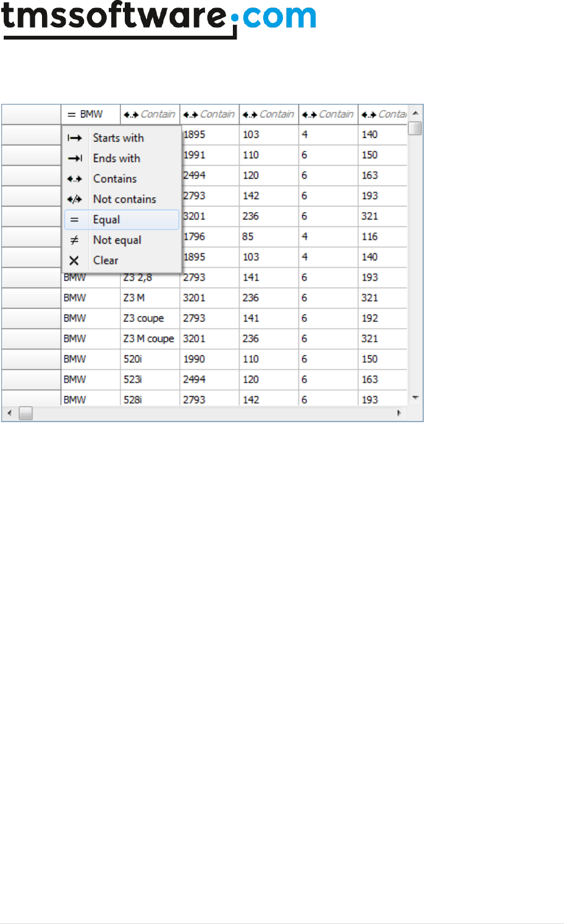Select the Z3 M cell without coupe
This screenshot has width=564, height=924.
click(150, 298)
